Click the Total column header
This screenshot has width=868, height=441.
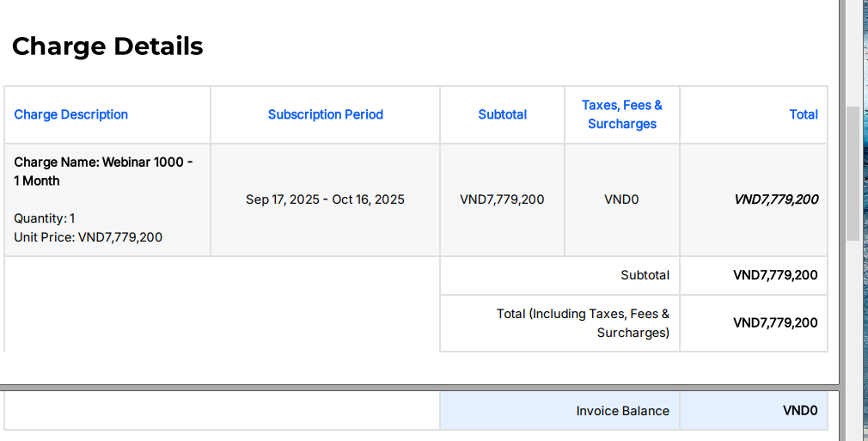click(x=803, y=114)
